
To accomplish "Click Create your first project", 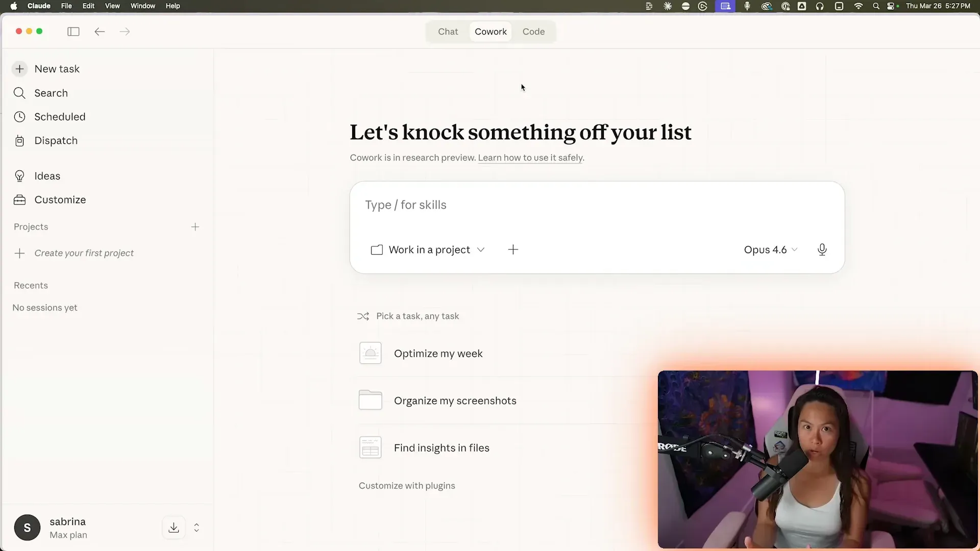I will (84, 253).
